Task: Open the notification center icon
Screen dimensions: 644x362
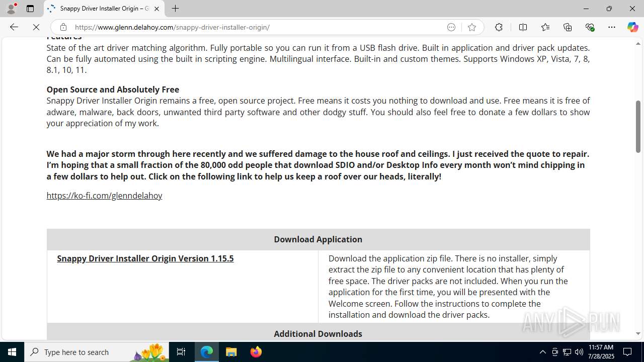Action: click(627, 352)
